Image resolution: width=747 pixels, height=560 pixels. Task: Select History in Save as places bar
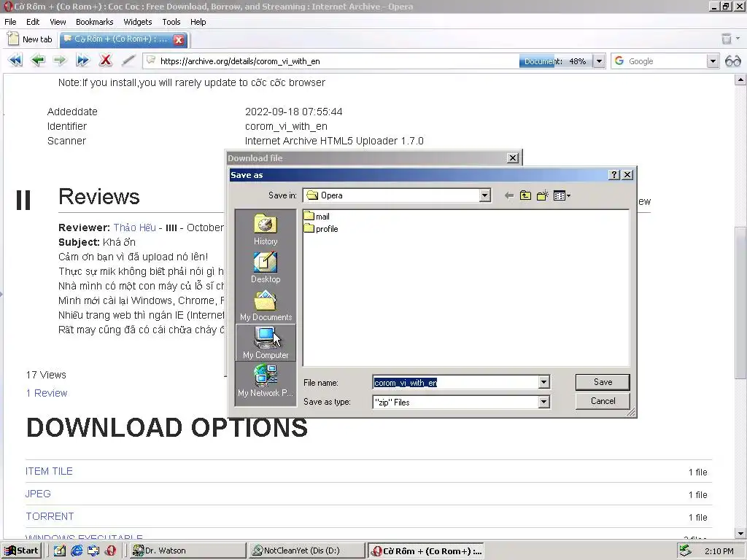tap(266, 230)
